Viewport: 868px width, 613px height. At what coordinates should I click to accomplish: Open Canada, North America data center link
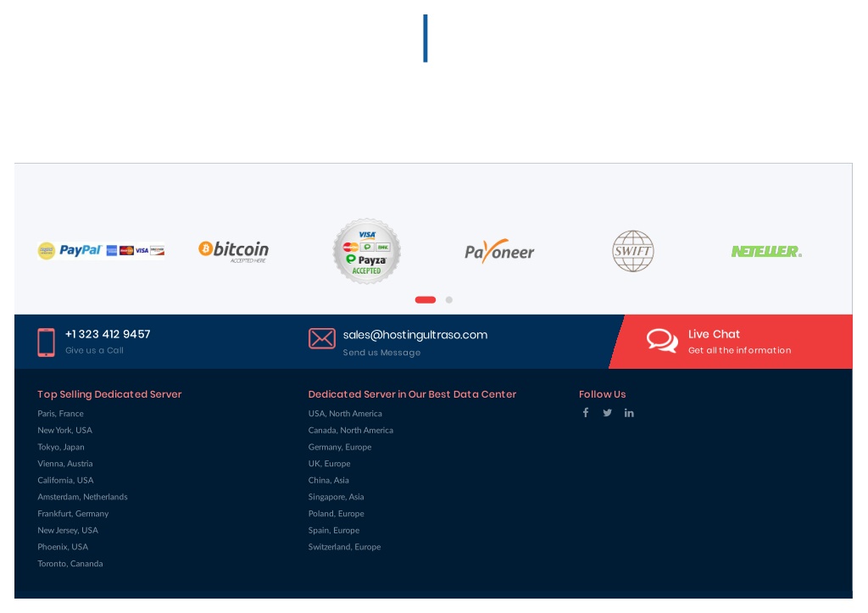click(350, 430)
